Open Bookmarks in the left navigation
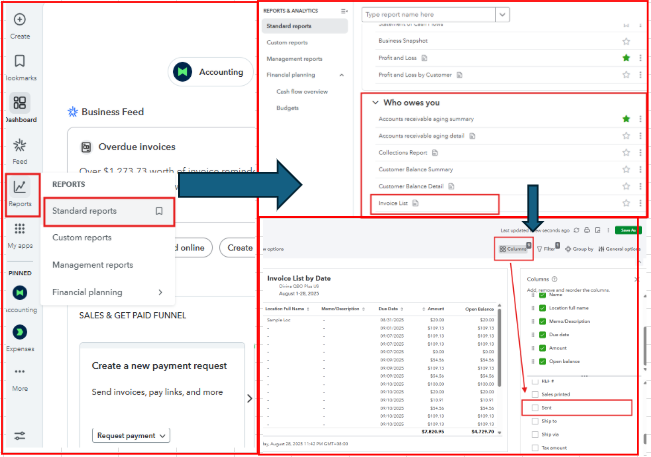 20,61
